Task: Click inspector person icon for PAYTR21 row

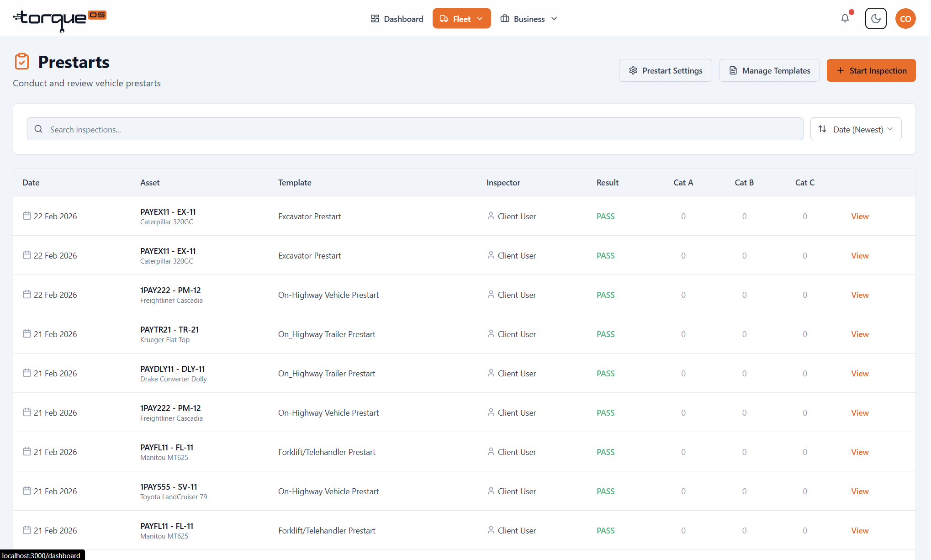Action: coord(491,334)
